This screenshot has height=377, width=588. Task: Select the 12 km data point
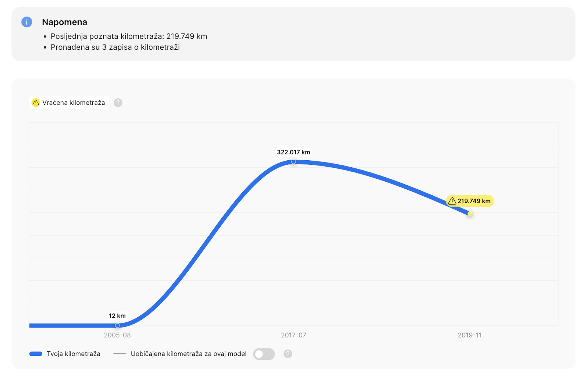coord(117,325)
